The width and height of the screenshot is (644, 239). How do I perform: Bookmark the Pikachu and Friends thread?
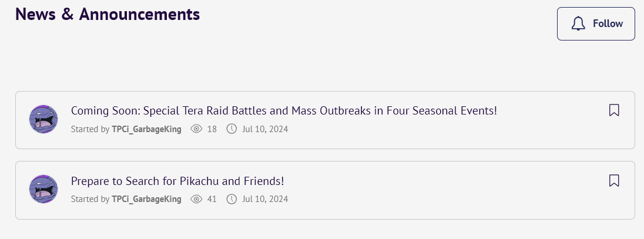point(614,180)
